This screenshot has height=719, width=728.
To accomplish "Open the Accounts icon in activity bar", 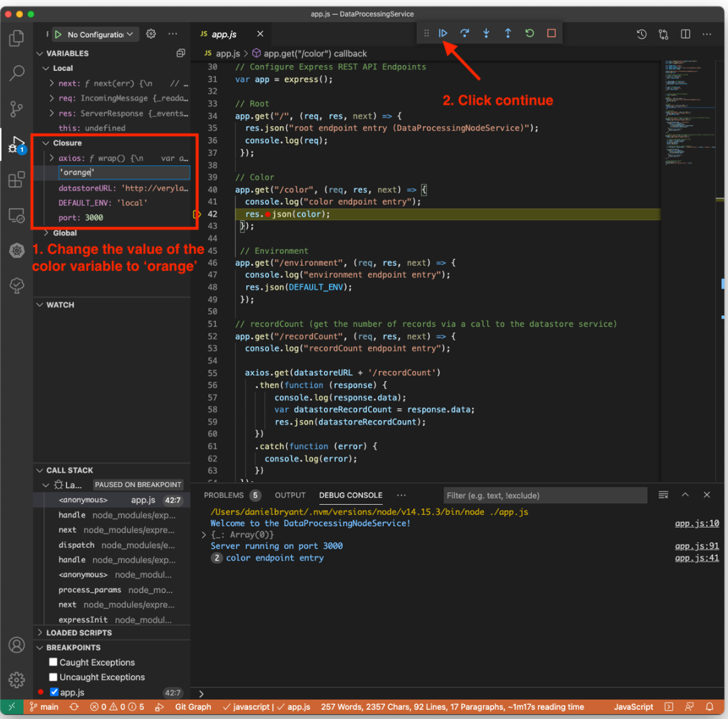I will pos(16,645).
